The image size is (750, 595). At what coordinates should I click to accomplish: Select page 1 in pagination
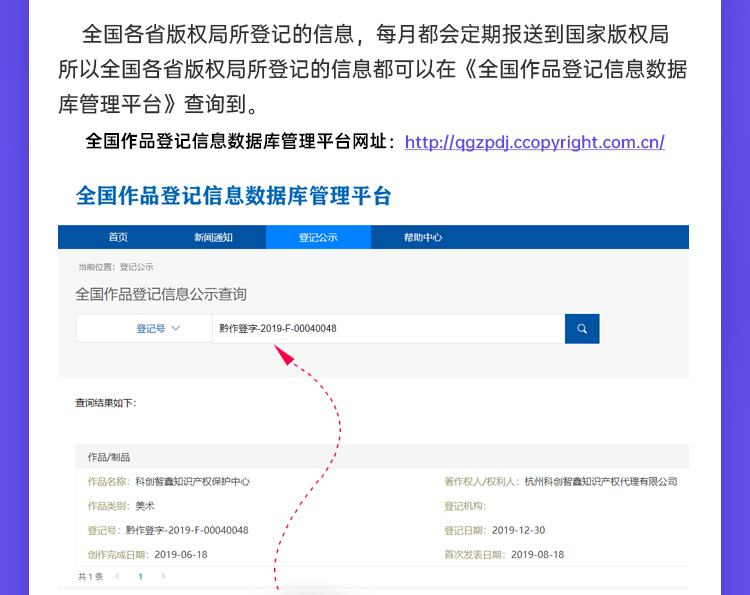pos(140,577)
